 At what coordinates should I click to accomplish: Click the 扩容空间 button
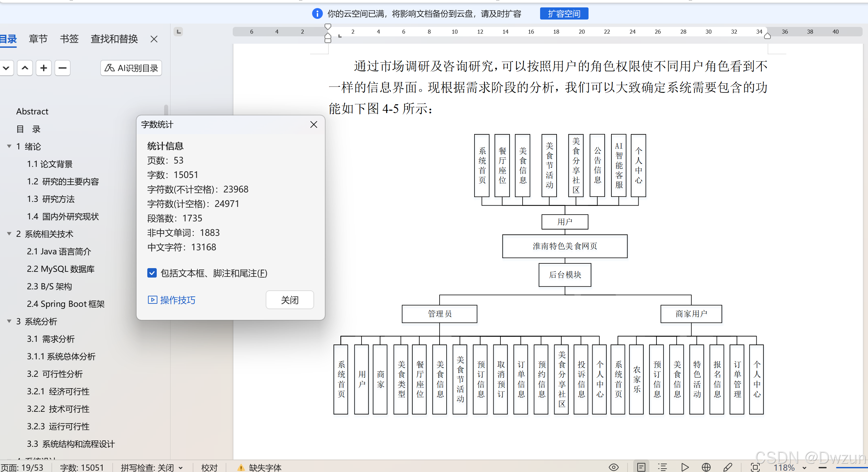(564, 13)
